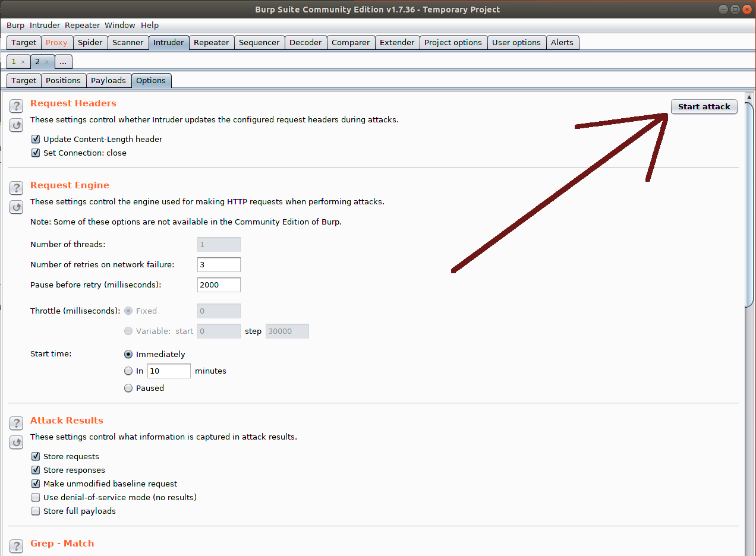The height and width of the screenshot is (556, 756).
Task: Go to the Alerts tab
Action: pos(562,42)
